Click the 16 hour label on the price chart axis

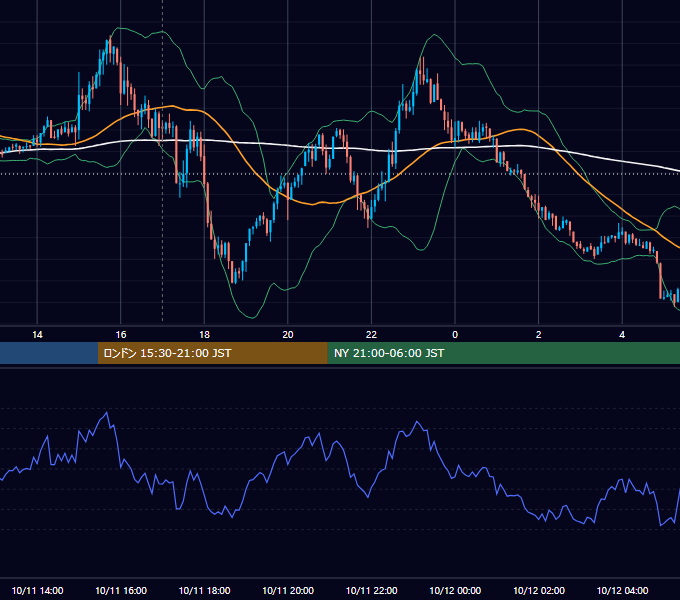pyautogui.click(x=121, y=334)
